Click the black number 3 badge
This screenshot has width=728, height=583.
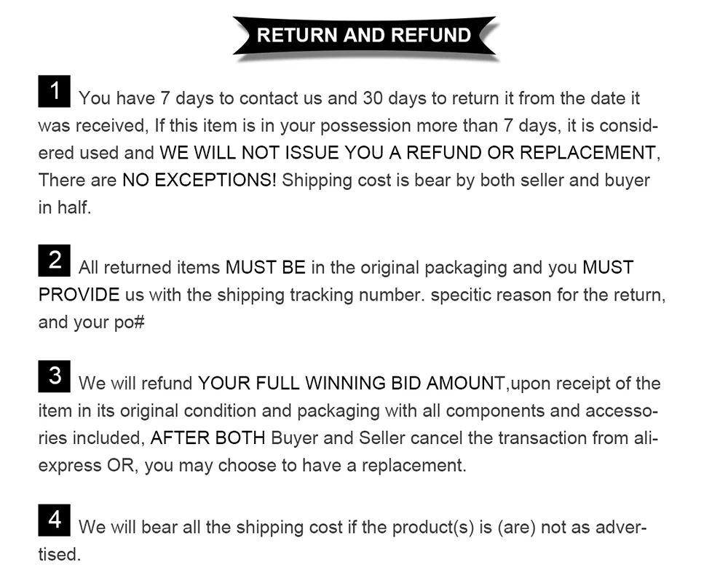pos(55,376)
